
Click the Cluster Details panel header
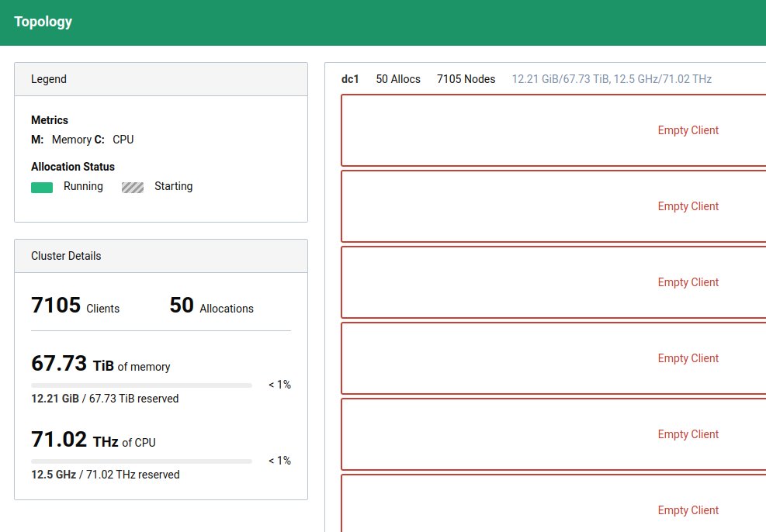tap(161, 256)
